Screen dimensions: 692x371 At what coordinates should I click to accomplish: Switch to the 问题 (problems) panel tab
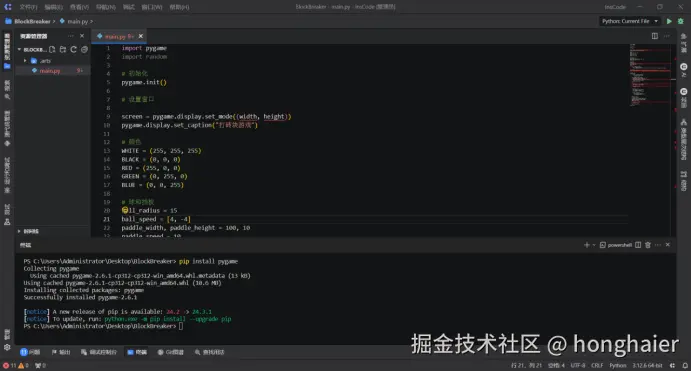tap(30, 352)
